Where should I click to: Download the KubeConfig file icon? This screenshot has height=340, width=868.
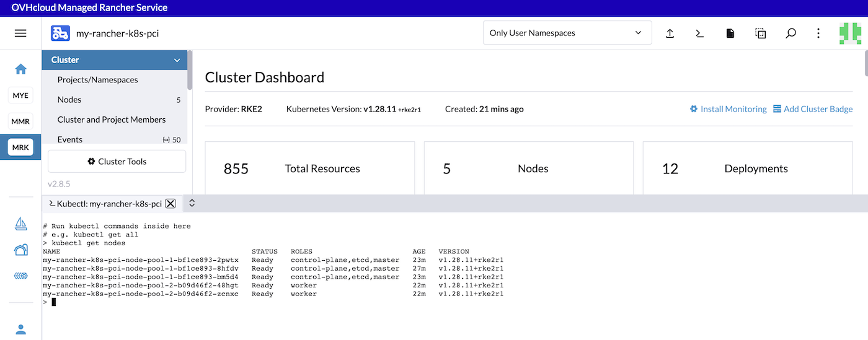pos(730,33)
